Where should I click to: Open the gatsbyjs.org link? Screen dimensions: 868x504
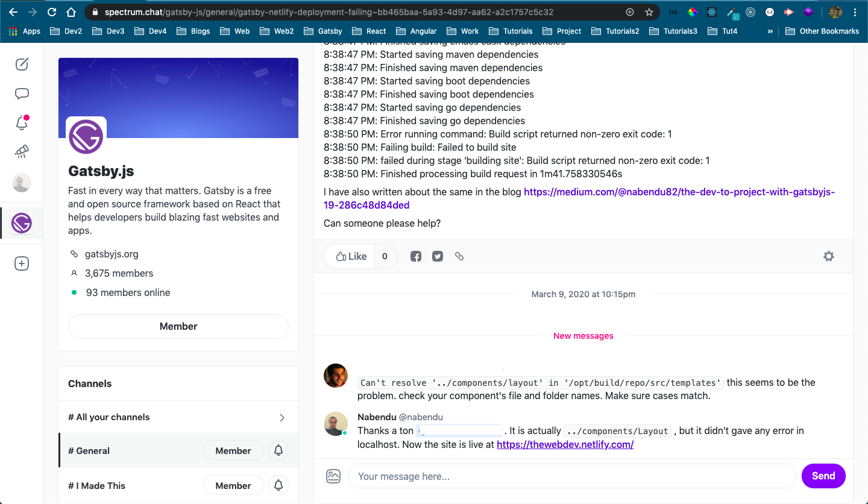112,254
